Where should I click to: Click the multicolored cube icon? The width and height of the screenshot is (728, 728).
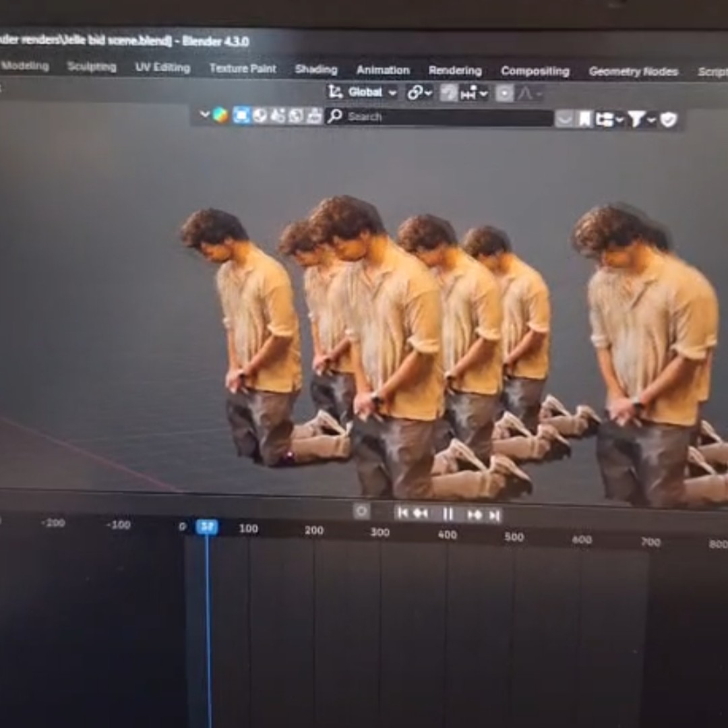[220, 115]
